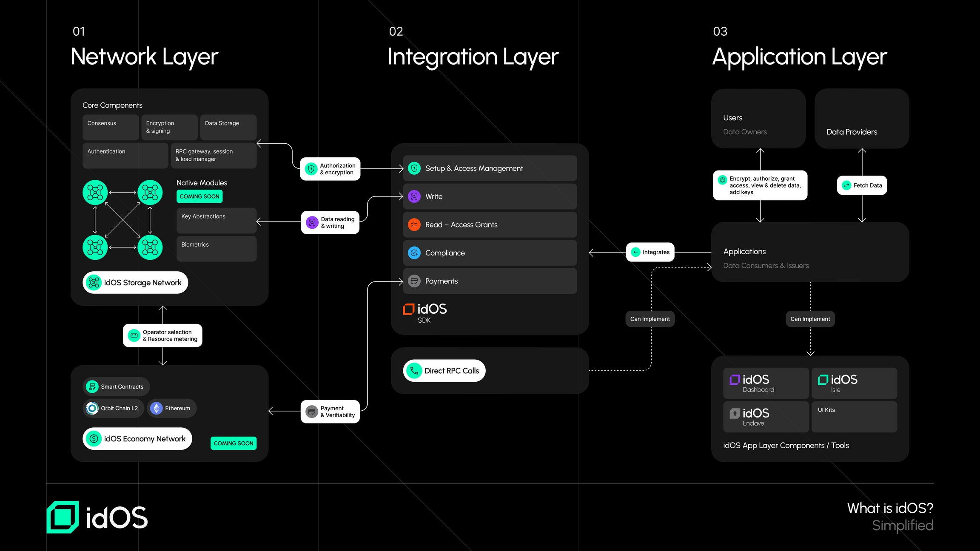Open the idOS Economy Network pill
Screen dimensions: 980x551
(137, 438)
